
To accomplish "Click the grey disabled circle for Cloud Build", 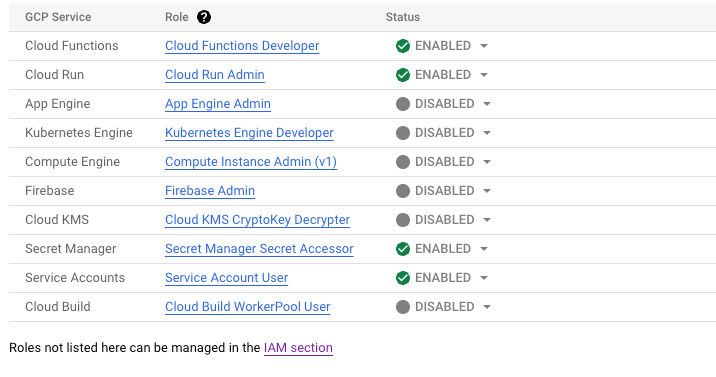I will [x=403, y=307].
